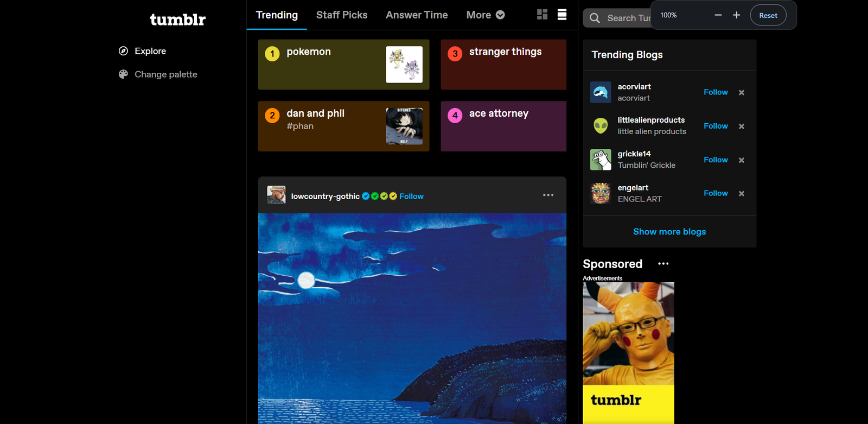Click the 100% zoom value
Viewport: 868px width, 424px height.
pyautogui.click(x=668, y=15)
